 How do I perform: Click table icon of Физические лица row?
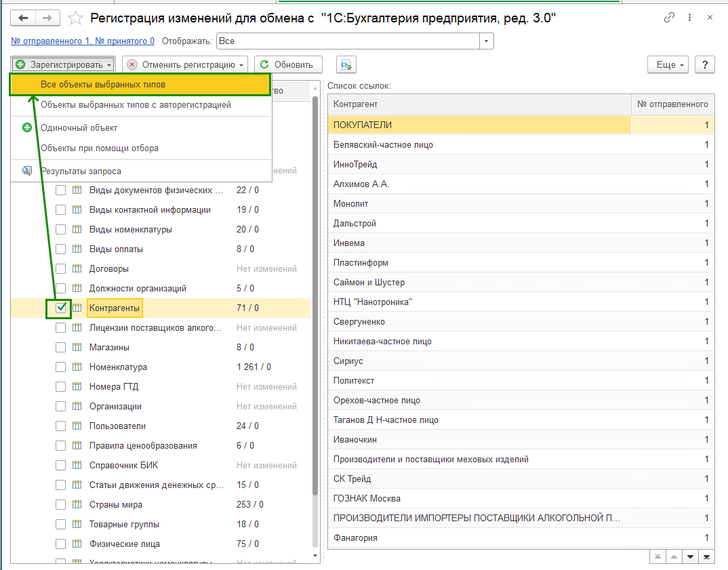pos(77,544)
